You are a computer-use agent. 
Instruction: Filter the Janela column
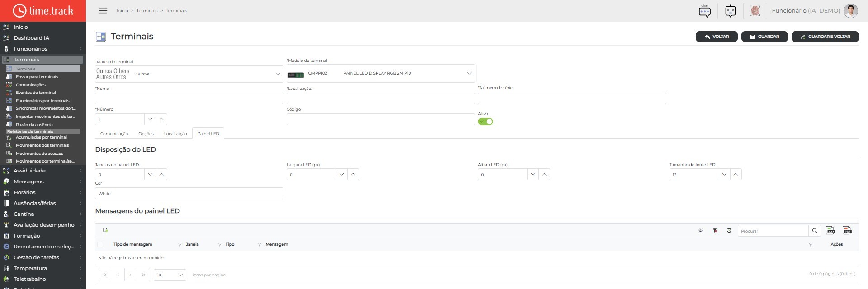(x=219, y=245)
